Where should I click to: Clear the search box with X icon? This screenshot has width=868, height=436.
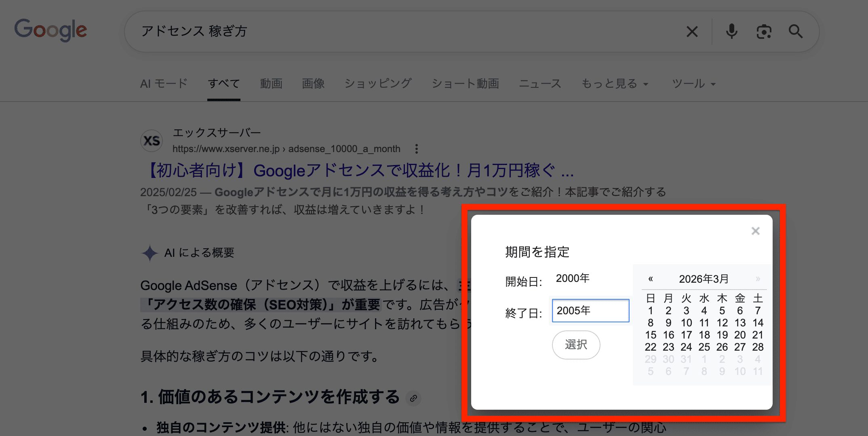point(692,32)
